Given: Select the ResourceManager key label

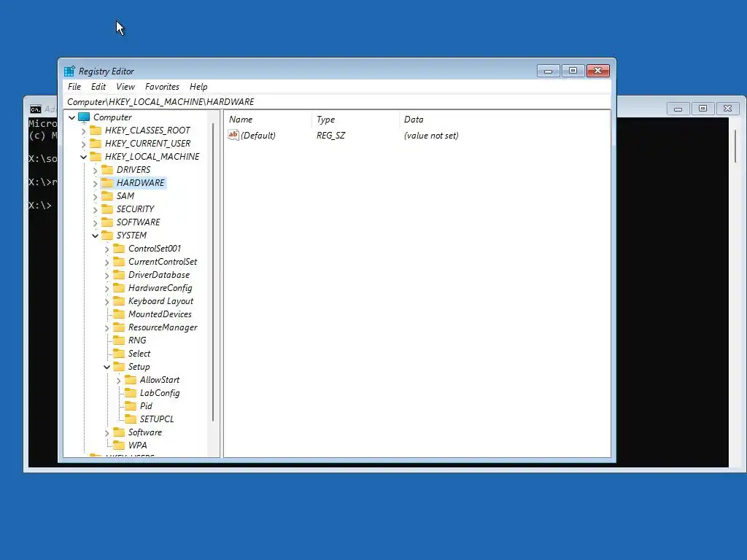Looking at the screenshot, I should tap(163, 327).
